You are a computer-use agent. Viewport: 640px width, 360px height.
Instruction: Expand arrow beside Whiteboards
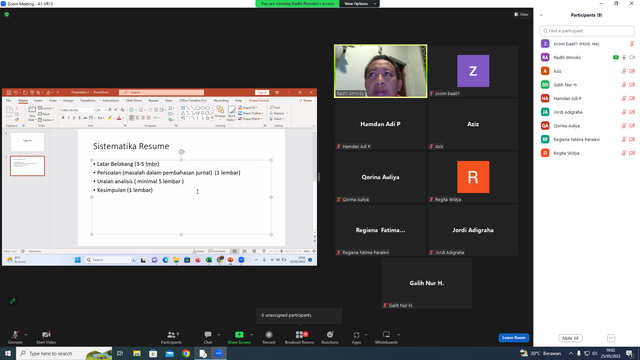398,335
